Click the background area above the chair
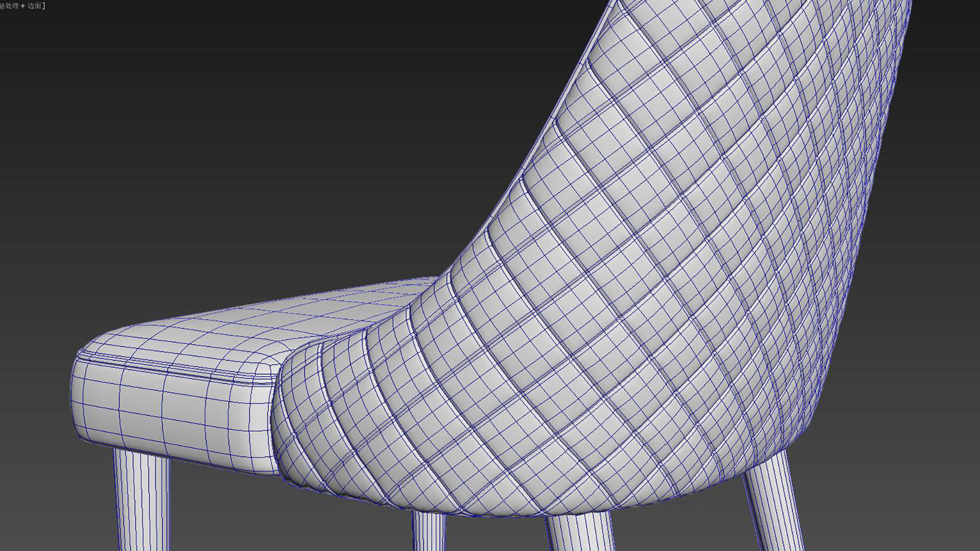Viewport: 980px width, 551px height. coord(306,51)
